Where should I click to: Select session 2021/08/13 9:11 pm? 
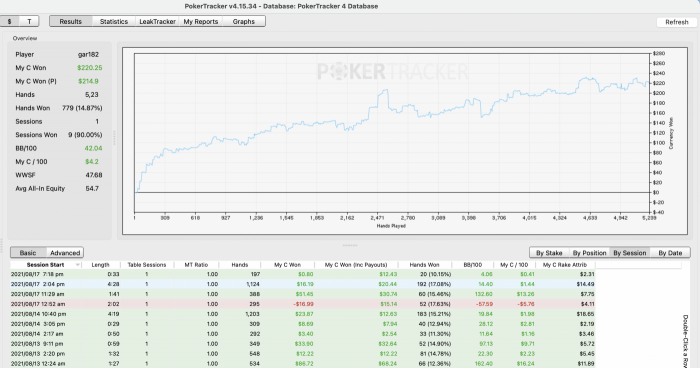(303, 344)
